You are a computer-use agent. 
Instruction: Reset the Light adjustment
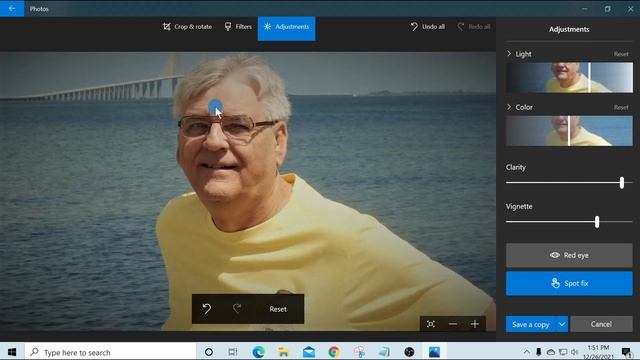[x=621, y=54]
